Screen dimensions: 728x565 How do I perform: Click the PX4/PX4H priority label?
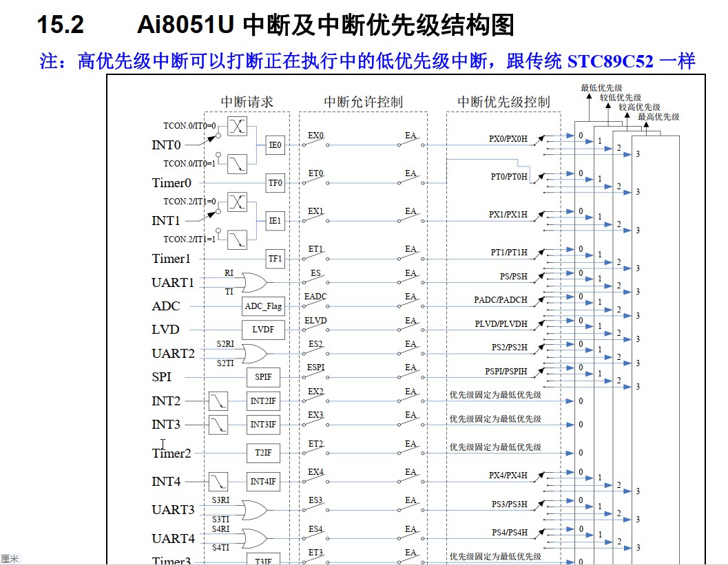[x=508, y=476]
